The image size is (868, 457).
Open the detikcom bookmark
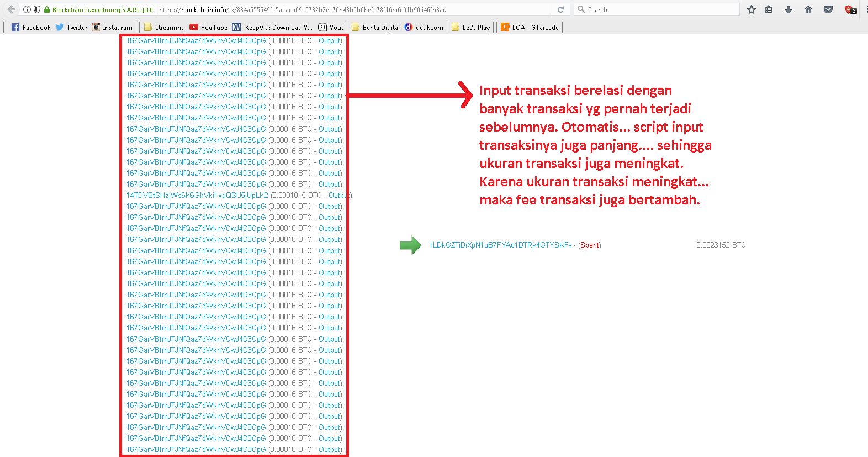(x=424, y=27)
